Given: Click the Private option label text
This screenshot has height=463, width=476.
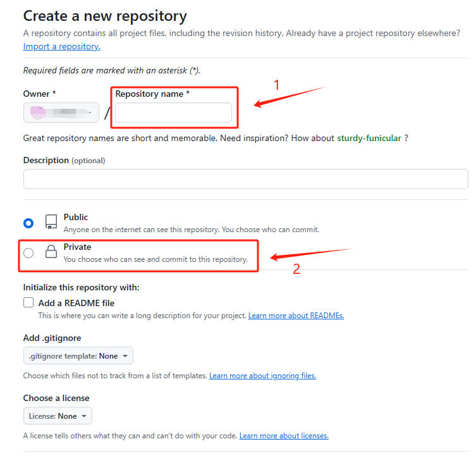Looking at the screenshot, I should 77,247.
